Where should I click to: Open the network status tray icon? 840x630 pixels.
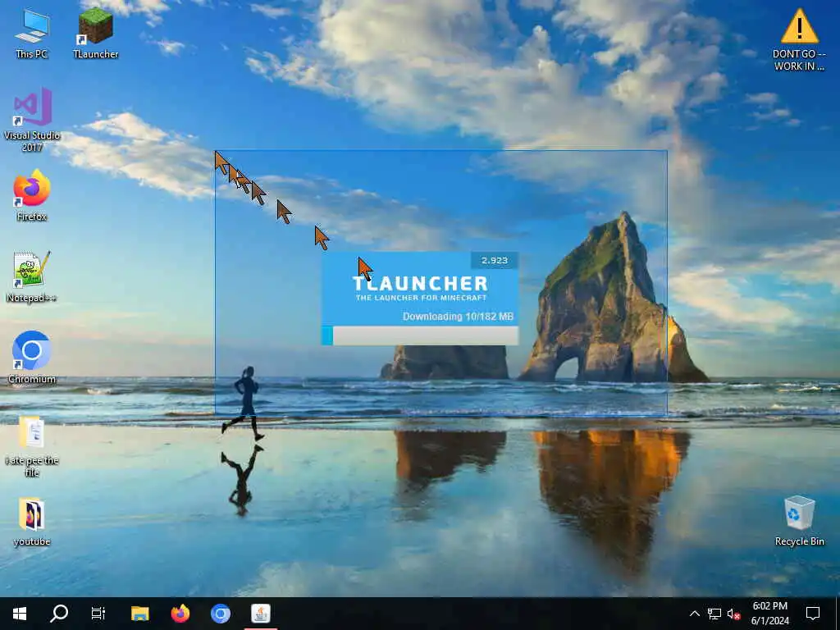(x=714, y=614)
